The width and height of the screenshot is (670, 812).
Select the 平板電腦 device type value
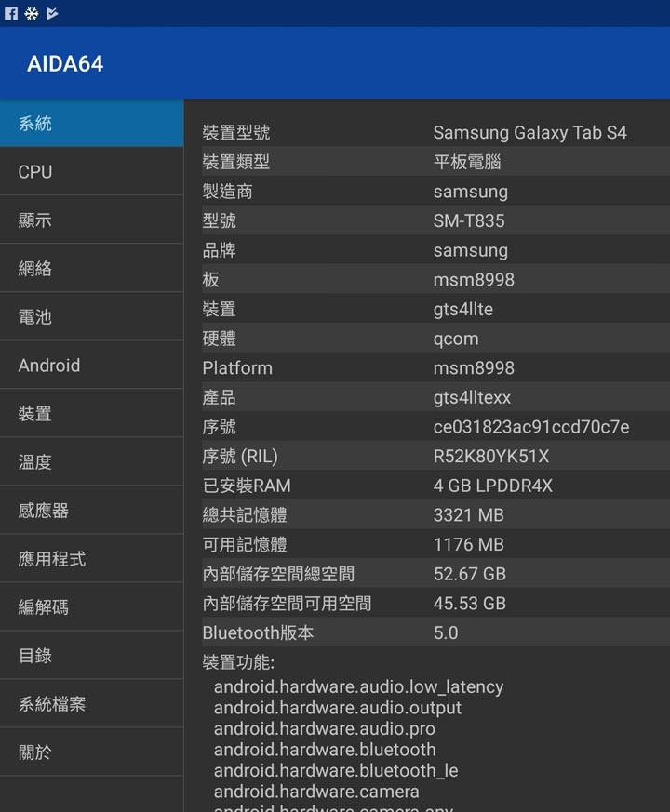click(467, 162)
